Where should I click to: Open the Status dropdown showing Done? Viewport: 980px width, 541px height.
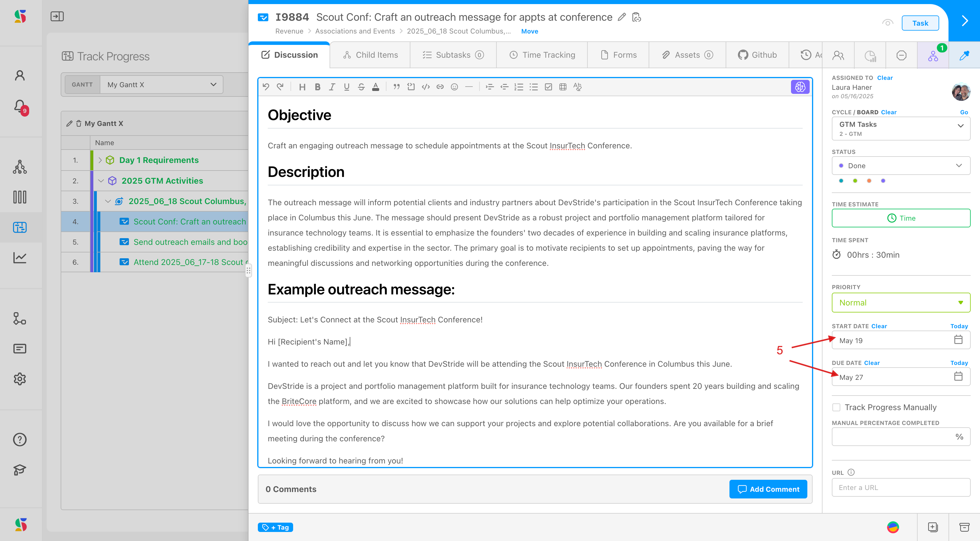[x=900, y=166]
